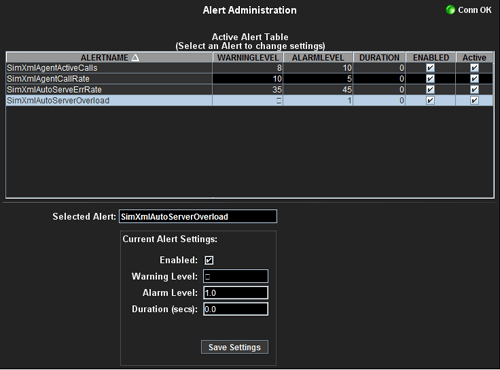Click alarm level 45 of SimXmlAutoServeErrRate
Viewport: 500px width, 370px height.
[x=347, y=90]
